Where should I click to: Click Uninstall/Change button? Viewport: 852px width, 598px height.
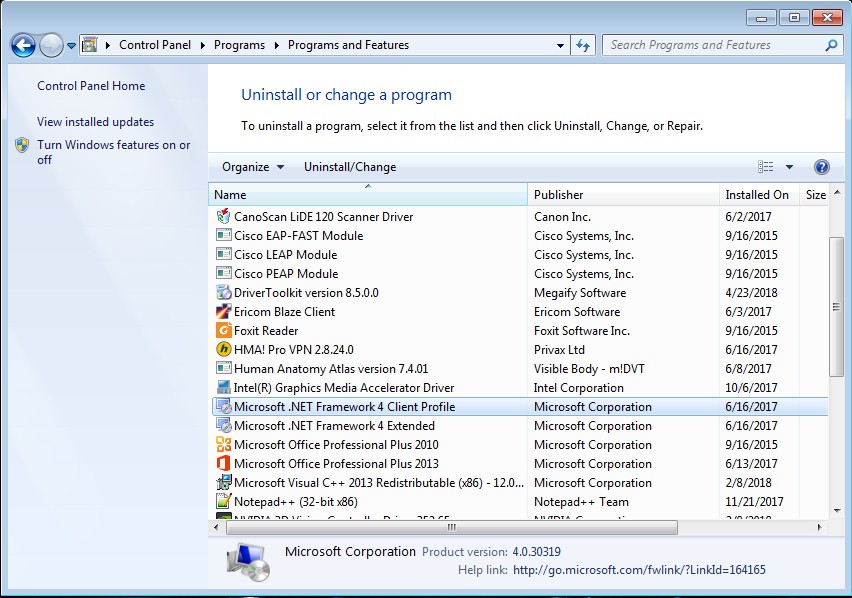point(350,167)
